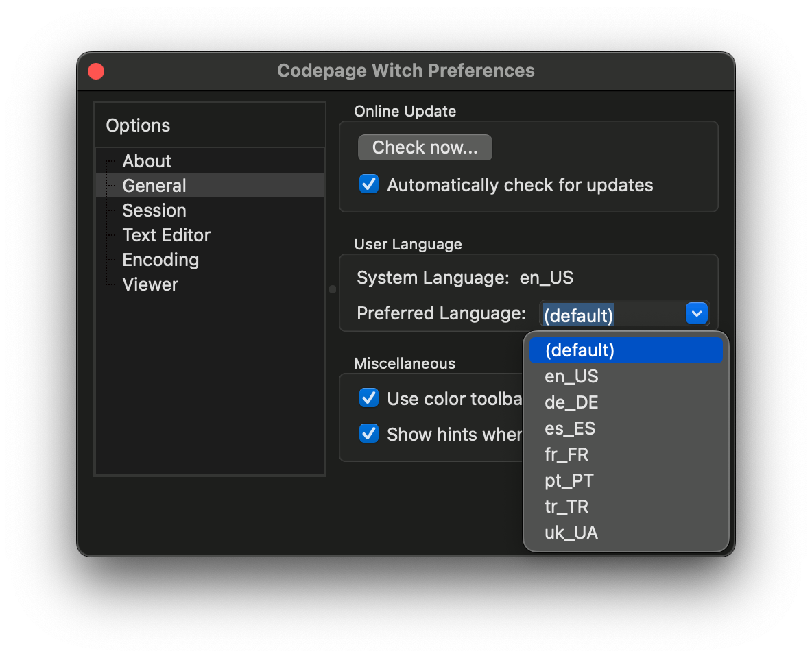Click the Preferred Language dropdown arrow
This screenshot has width=812, height=658.
point(697,314)
